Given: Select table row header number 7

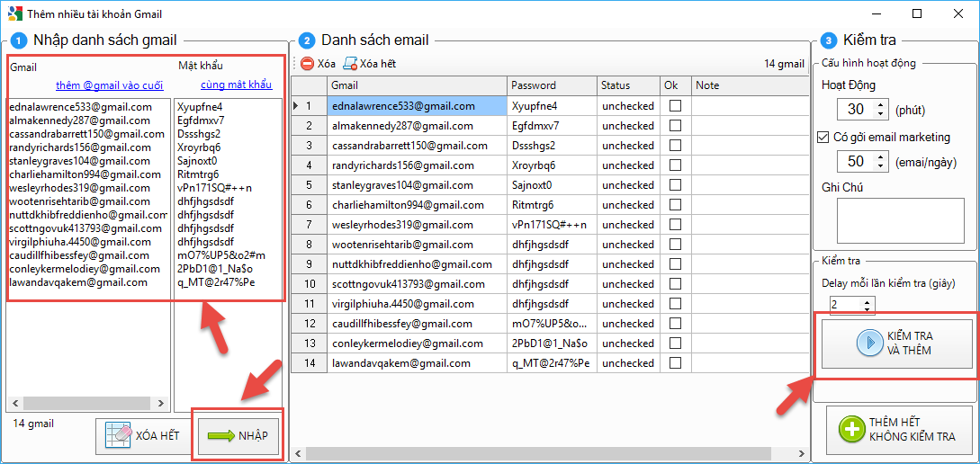Looking at the screenshot, I should tap(309, 225).
